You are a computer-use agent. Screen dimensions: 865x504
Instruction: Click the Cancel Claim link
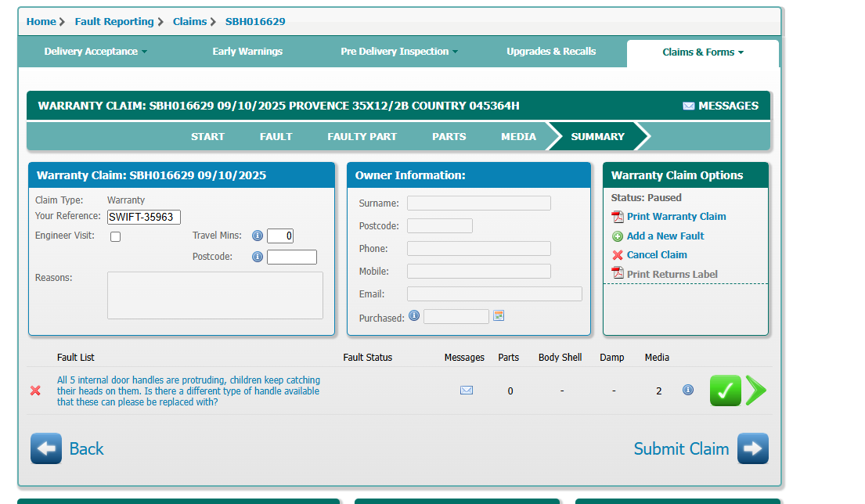pos(657,255)
